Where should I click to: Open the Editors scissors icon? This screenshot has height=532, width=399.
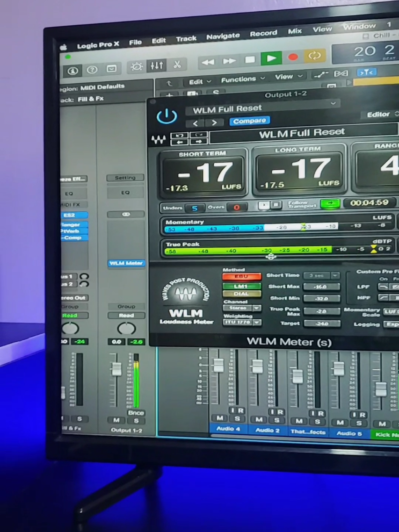(177, 64)
